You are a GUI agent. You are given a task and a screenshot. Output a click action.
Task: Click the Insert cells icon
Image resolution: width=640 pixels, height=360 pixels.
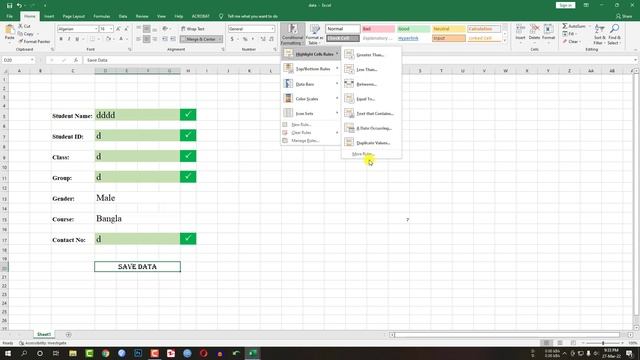tap(520, 29)
